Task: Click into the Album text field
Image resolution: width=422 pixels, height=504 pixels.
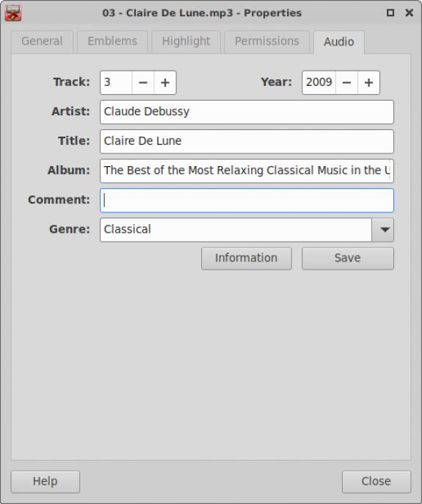Action: [247, 170]
